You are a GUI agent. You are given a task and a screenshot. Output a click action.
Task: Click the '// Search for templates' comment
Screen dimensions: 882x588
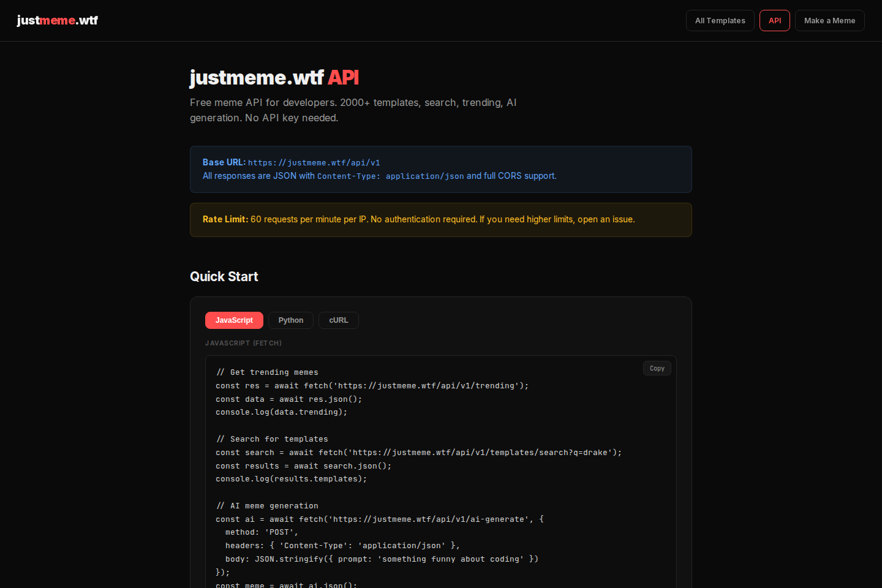pyautogui.click(x=272, y=439)
